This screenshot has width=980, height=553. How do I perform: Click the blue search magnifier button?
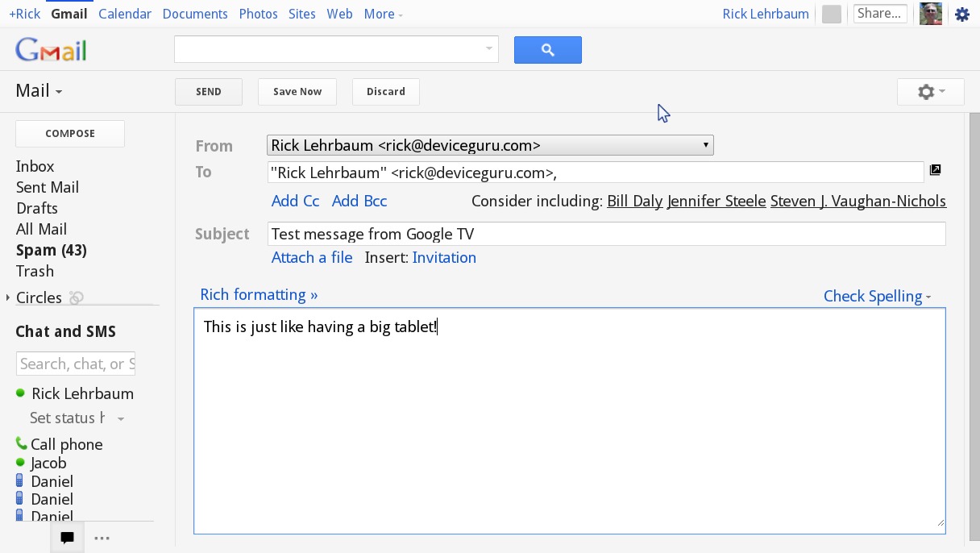548,50
